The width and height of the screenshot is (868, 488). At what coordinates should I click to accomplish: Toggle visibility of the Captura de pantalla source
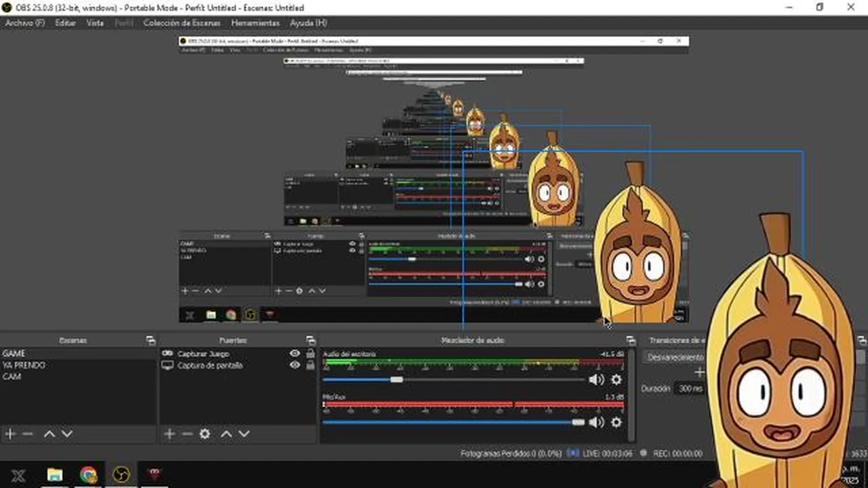(x=294, y=365)
